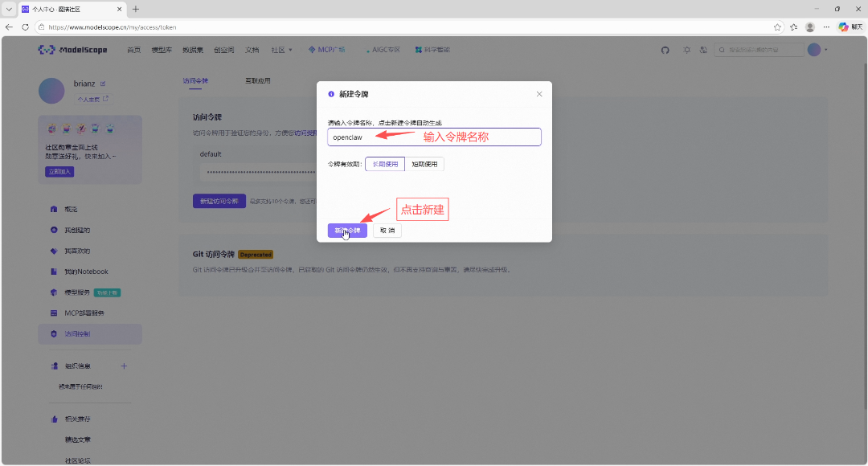Open the browser tab list chevron
The height and width of the screenshot is (466, 868).
point(9,9)
